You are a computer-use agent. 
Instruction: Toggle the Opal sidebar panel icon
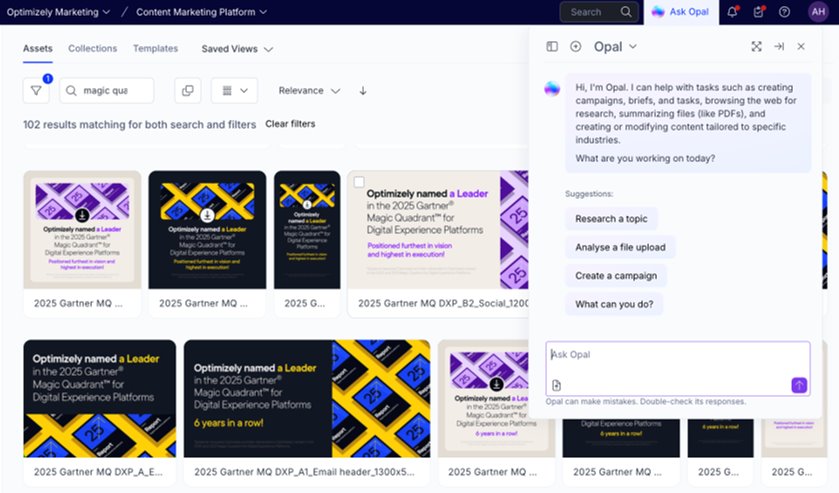[552, 47]
